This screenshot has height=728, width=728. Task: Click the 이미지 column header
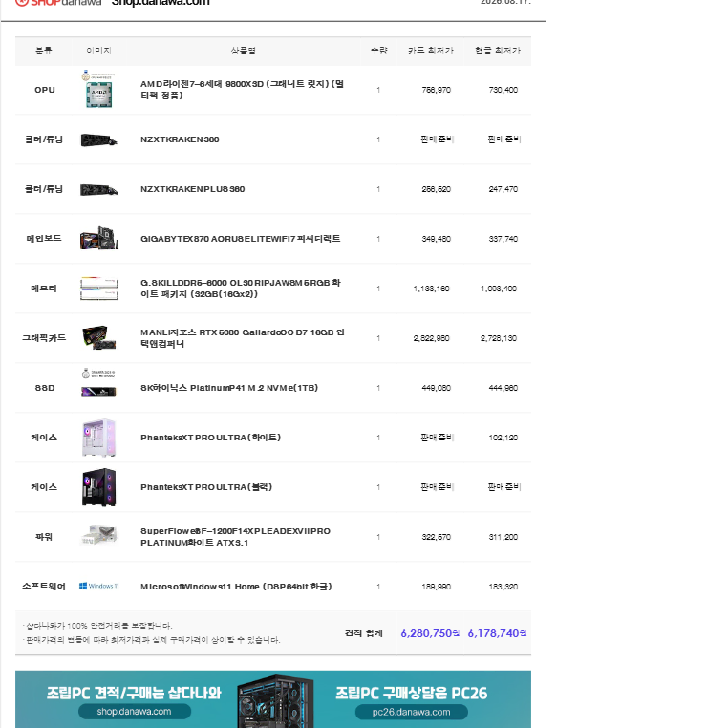[99, 51]
